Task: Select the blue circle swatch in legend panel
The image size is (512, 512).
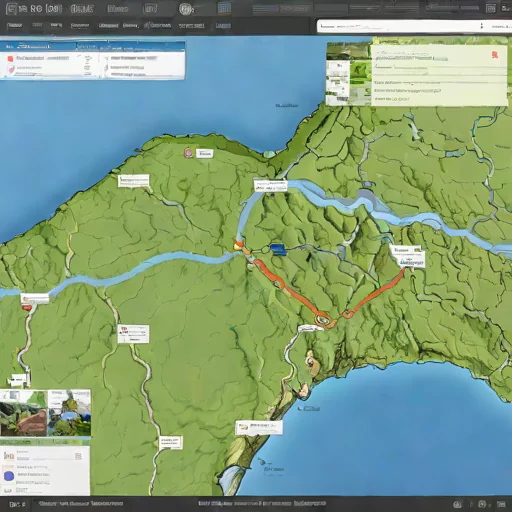Action: 9,475
